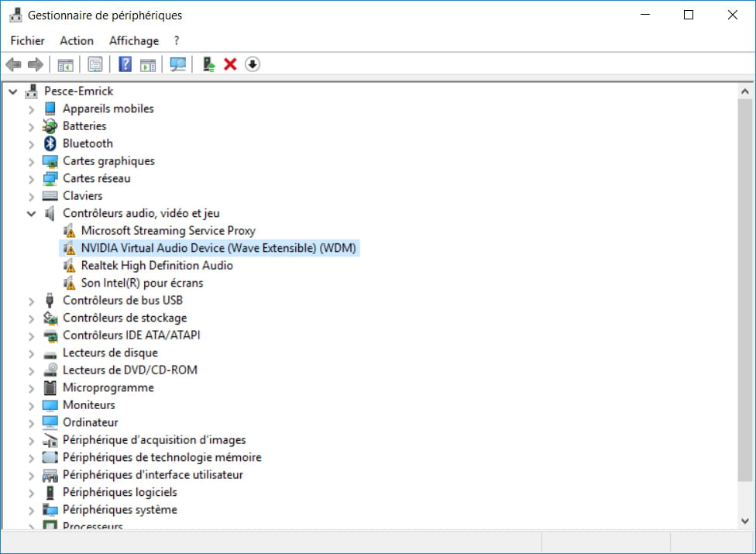Click the action pane toolbar icon
This screenshot has width=756, height=554.
[x=147, y=64]
